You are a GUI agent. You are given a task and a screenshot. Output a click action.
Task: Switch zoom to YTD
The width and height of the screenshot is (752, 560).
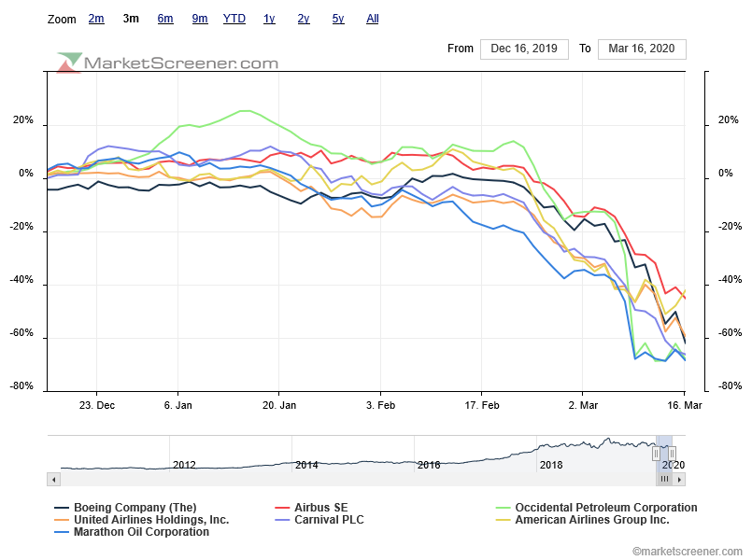(234, 19)
